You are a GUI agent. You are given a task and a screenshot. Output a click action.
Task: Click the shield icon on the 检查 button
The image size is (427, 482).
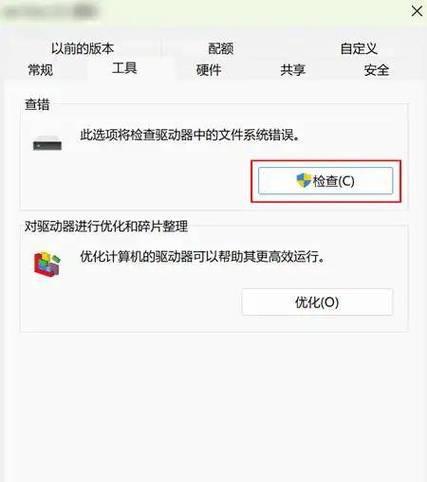[303, 181]
